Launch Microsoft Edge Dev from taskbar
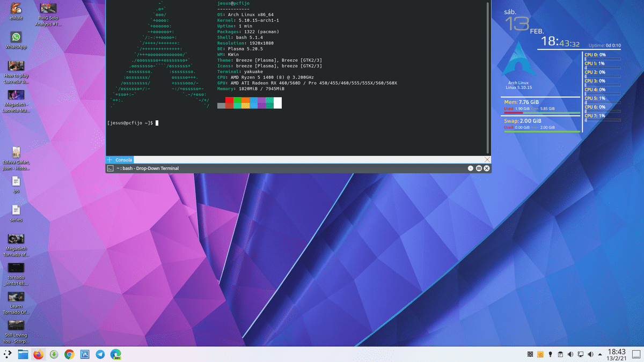The width and height of the screenshot is (644, 362). click(x=115, y=354)
